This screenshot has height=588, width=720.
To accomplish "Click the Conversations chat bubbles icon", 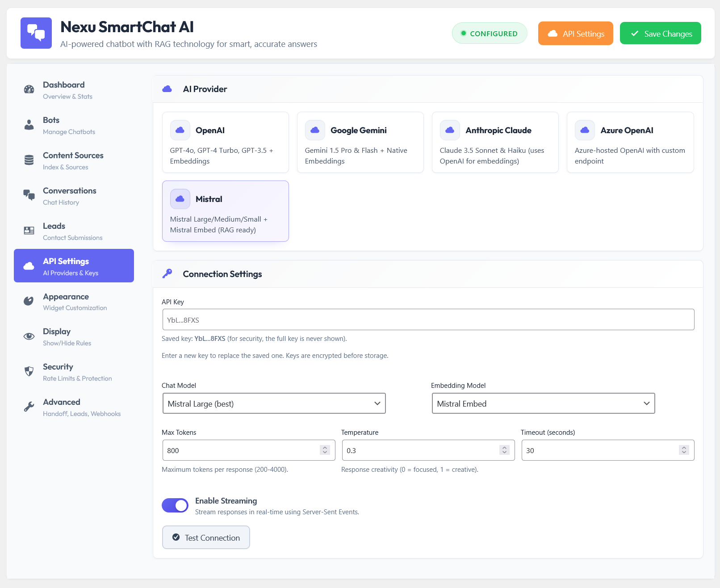I will pyautogui.click(x=29, y=195).
